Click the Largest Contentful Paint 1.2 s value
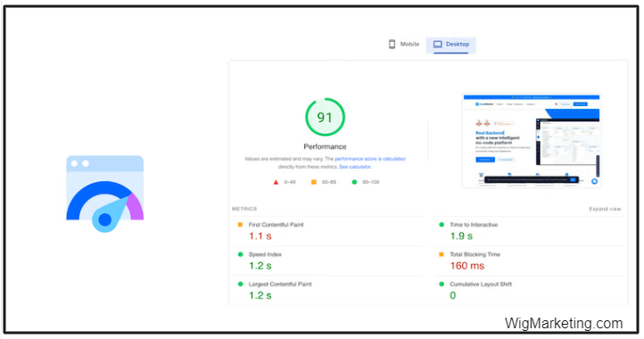Image resolution: width=644 pixels, height=339 pixels. pyautogui.click(x=260, y=295)
